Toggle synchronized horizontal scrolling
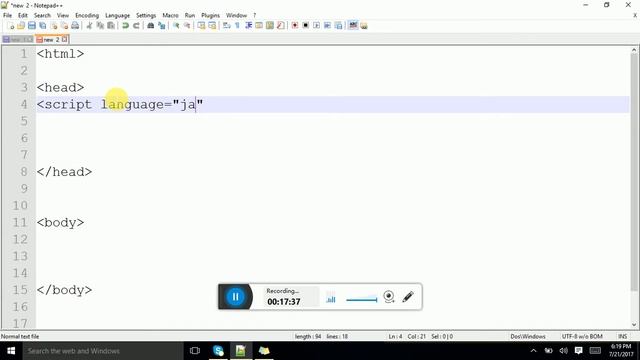640x360 pixels. 212,25
